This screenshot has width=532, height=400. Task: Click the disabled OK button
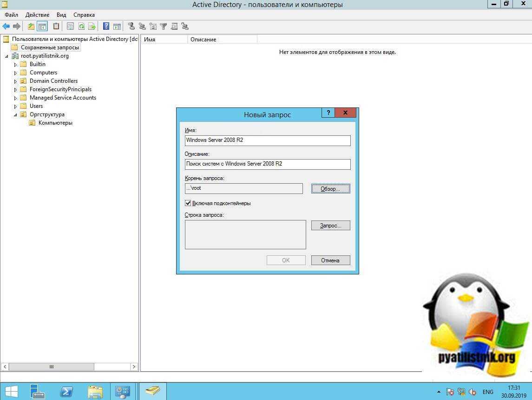click(x=286, y=260)
